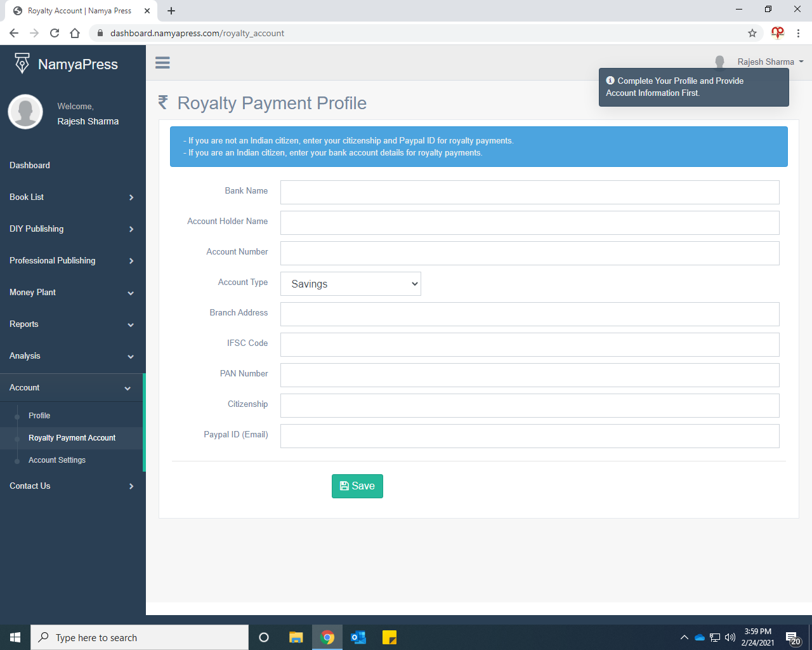Click volume speaker tray icon
Image resolution: width=812 pixels, height=650 pixels.
pos(730,637)
